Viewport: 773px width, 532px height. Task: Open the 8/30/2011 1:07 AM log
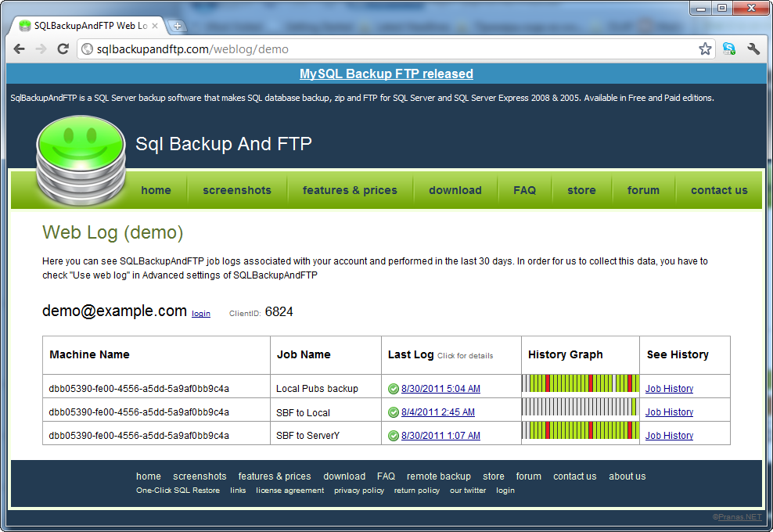pos(440,436)
